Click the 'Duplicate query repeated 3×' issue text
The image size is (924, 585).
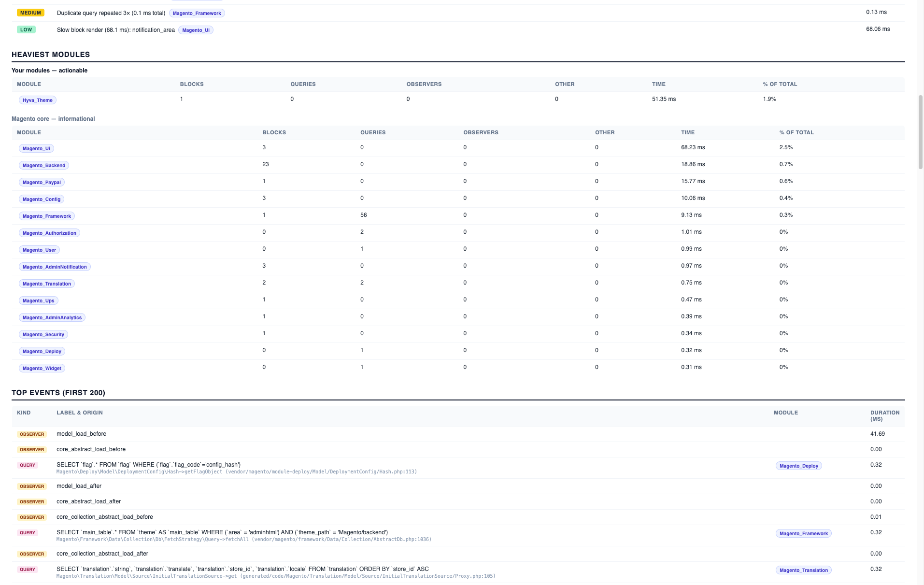[111, 13]
